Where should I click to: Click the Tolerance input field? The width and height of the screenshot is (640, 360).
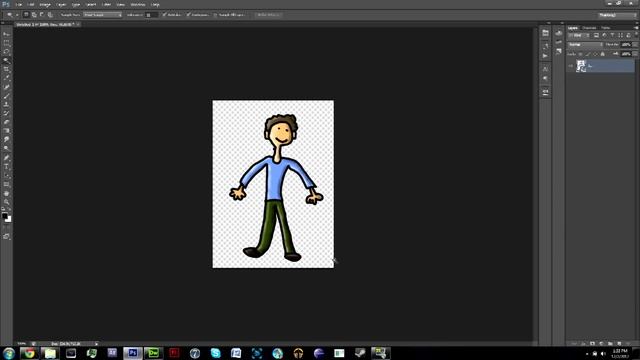click(x=151, y=15)
